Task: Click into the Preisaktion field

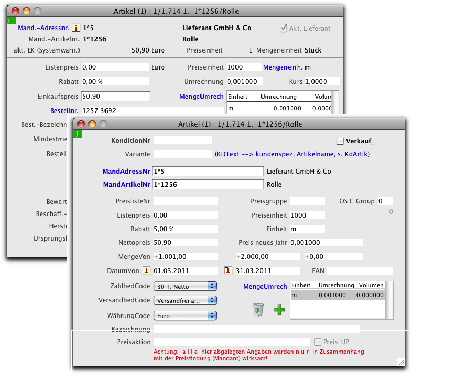Action: [232, 342]
